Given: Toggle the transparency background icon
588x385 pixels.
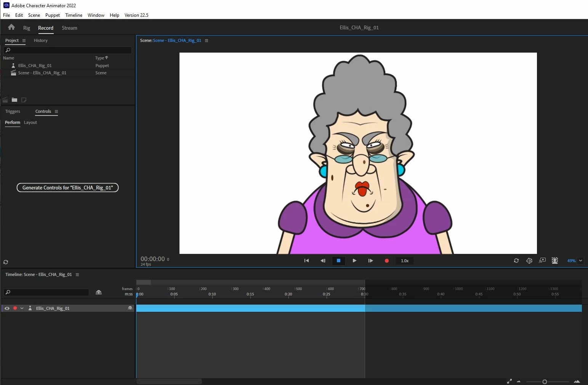Looking at the screenshot, I should (555, 261).
